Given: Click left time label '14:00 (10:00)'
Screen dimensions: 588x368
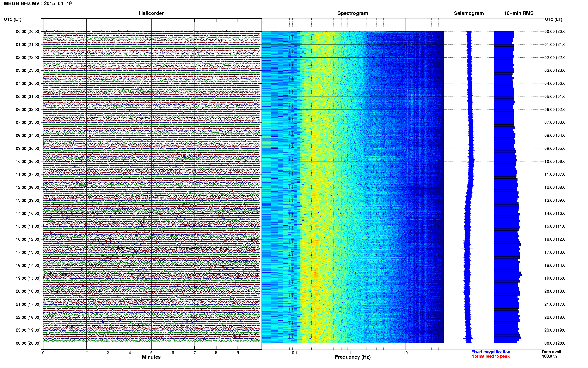Looking at the screenshot, I should pyautogui.click(x=28, y=213).
